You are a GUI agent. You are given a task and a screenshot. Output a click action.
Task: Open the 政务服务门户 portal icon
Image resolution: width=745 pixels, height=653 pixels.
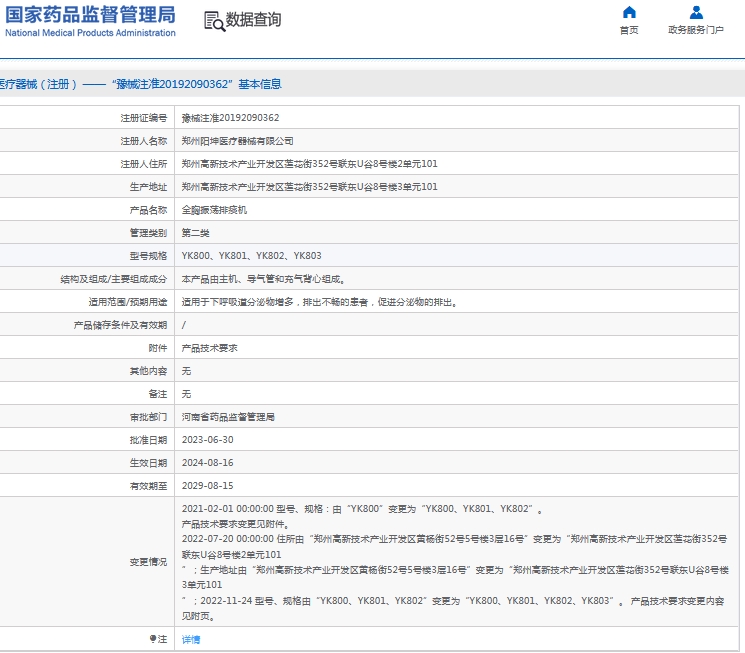(x=696, y=12)
